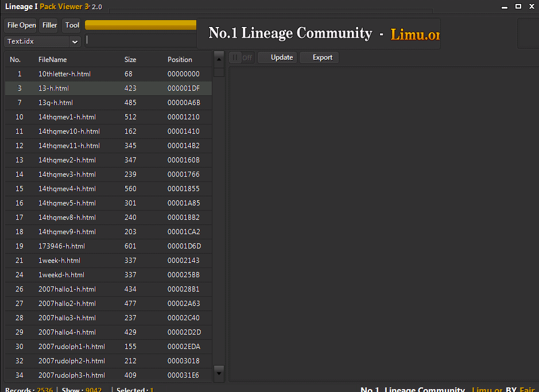539x392 pixels.
Task: Open the Limu.or link in the banner
Action: (x=415, y=34)
